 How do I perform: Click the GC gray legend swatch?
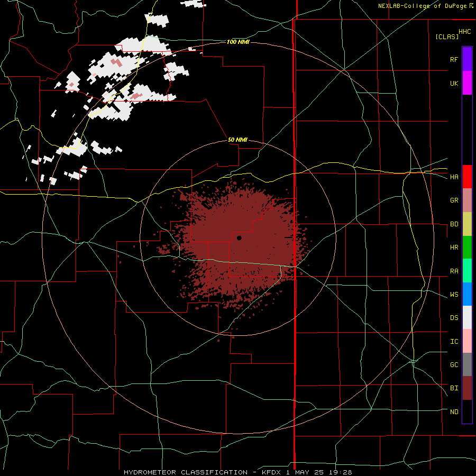(467, 364)
